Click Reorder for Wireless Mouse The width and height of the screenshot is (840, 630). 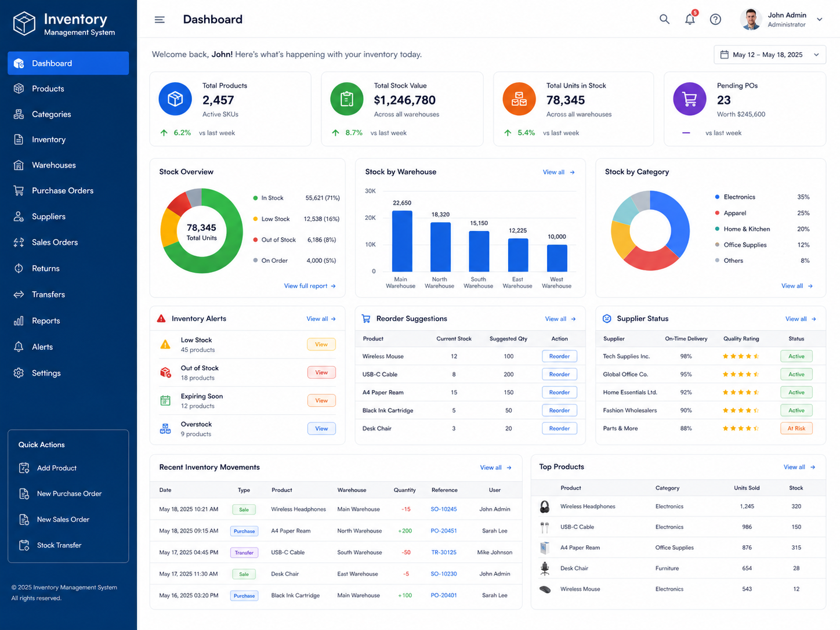click(x=559, y=357)
